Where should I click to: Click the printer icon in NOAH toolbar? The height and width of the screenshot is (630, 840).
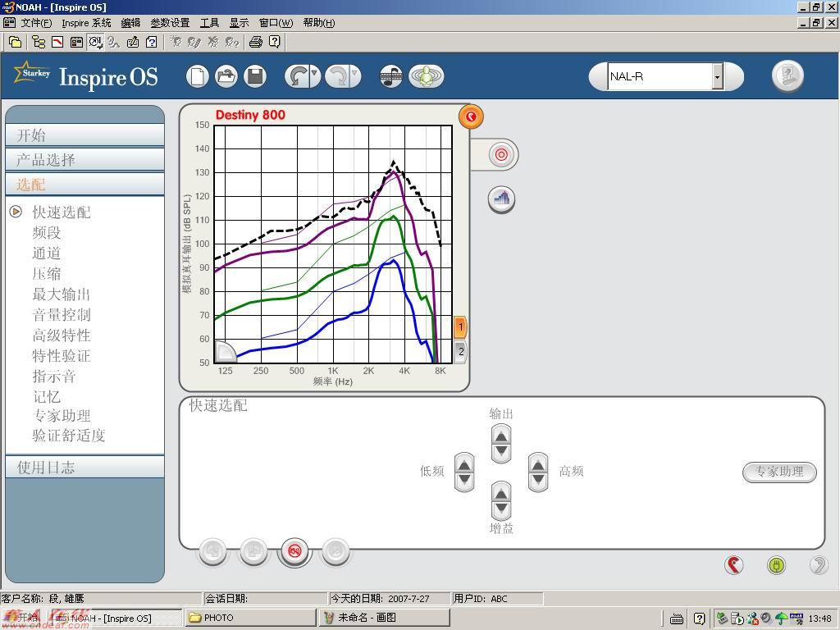tap(256, 42)
